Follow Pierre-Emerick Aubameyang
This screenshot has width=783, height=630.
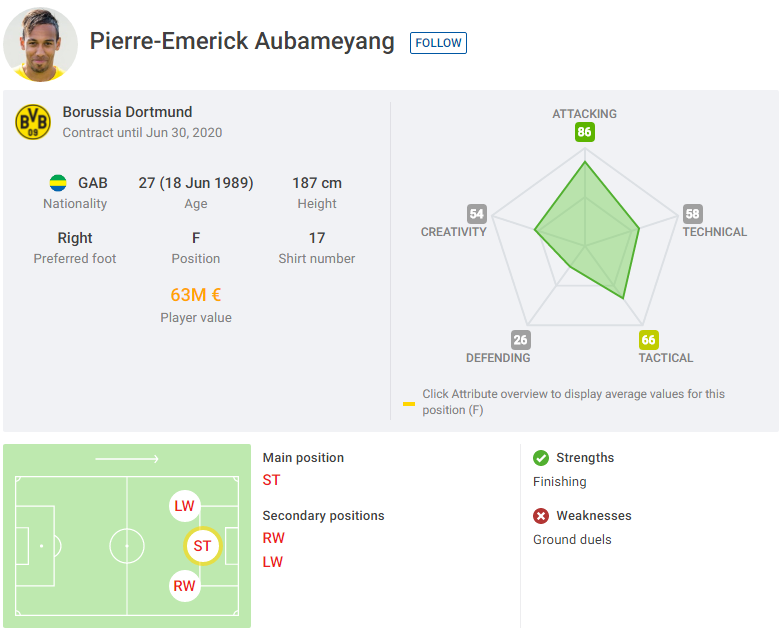coord(438,43)
